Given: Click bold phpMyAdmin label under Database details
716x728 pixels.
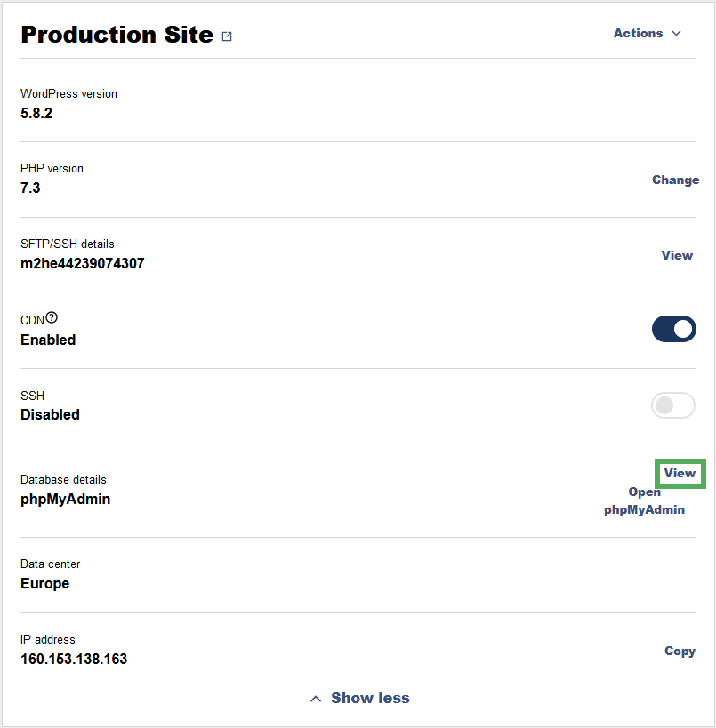Looking at the screenshot, I should point(66,499).
